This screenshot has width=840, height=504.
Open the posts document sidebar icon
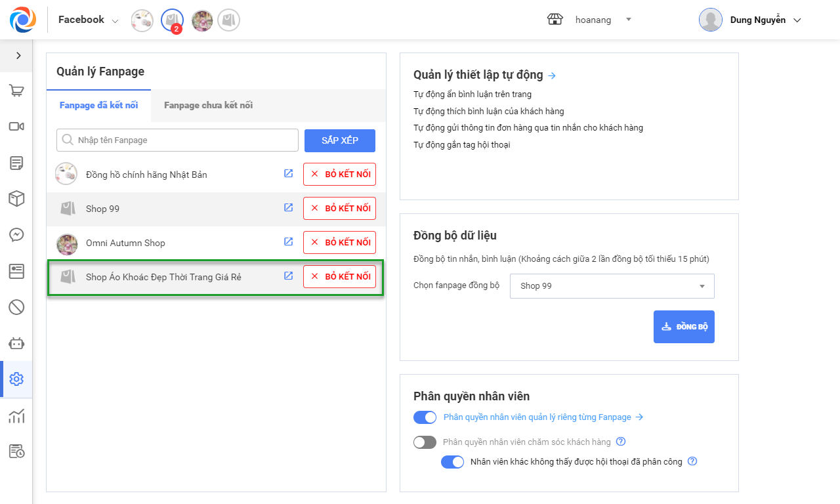point(16,163)
